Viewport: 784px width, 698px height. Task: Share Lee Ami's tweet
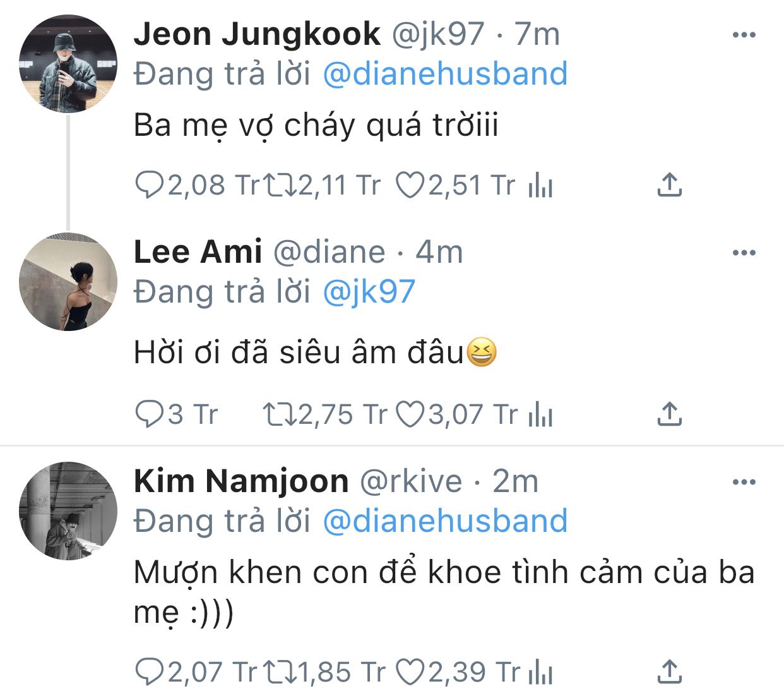(x=669, y=414)
